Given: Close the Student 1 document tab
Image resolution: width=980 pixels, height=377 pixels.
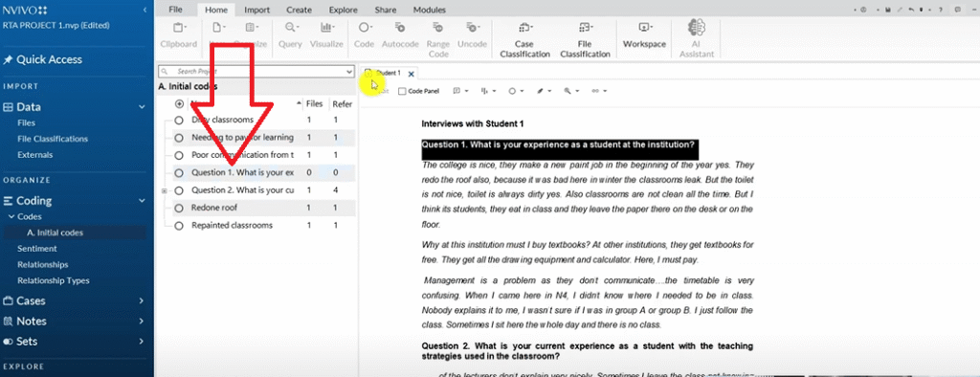Looking at the screenshot, I should 412,74.
